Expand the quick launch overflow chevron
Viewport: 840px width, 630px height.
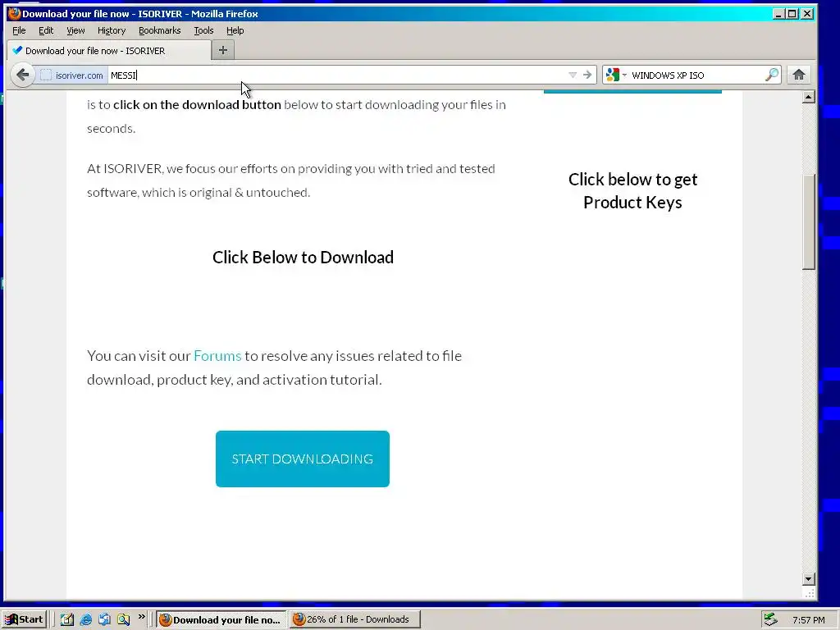point(141,617)
